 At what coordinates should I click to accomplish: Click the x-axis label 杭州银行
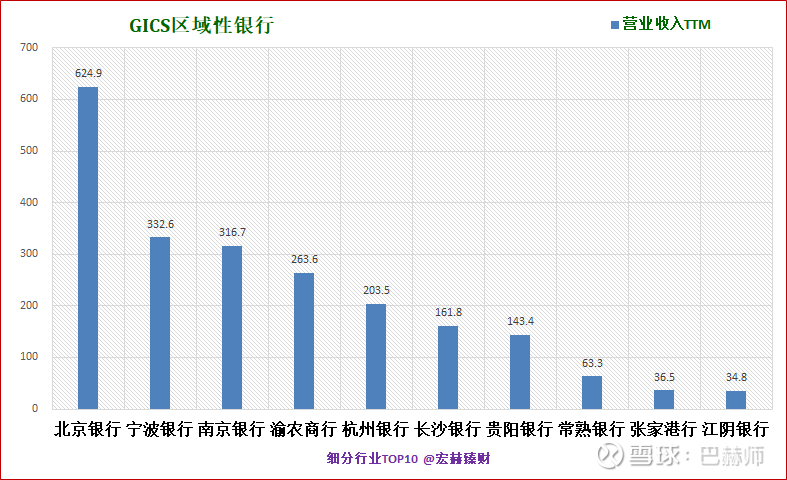[x=375, y=429]
